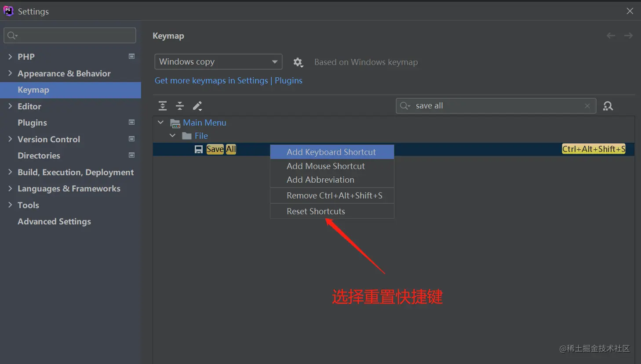
Task: Click the magnifier icon in keymap search box
Action: point(405,106)
